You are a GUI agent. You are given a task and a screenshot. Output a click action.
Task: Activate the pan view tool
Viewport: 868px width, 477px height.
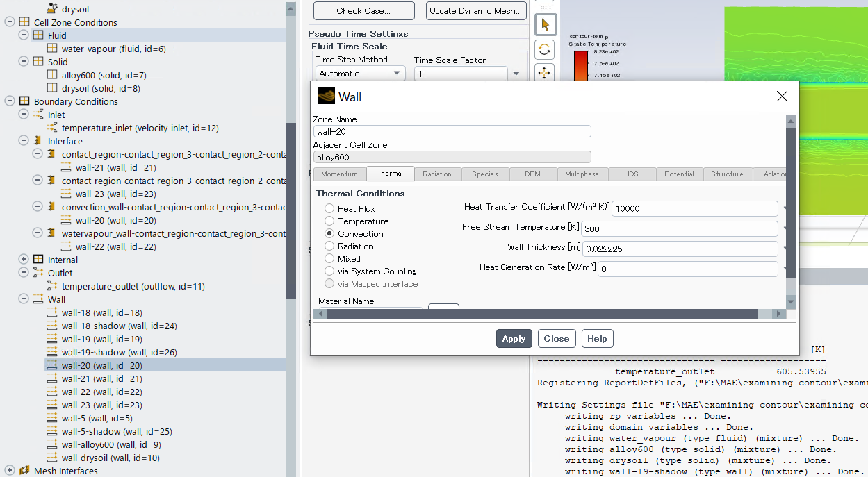[545, 73]
